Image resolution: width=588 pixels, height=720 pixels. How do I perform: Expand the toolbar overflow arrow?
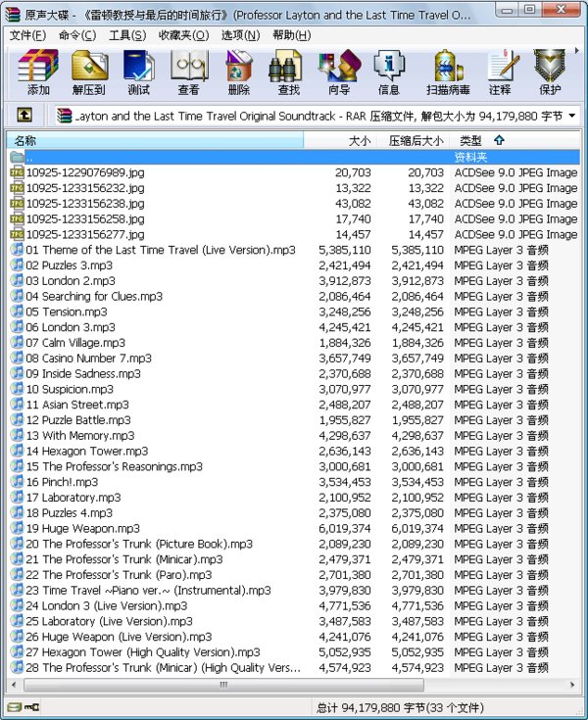576,50
